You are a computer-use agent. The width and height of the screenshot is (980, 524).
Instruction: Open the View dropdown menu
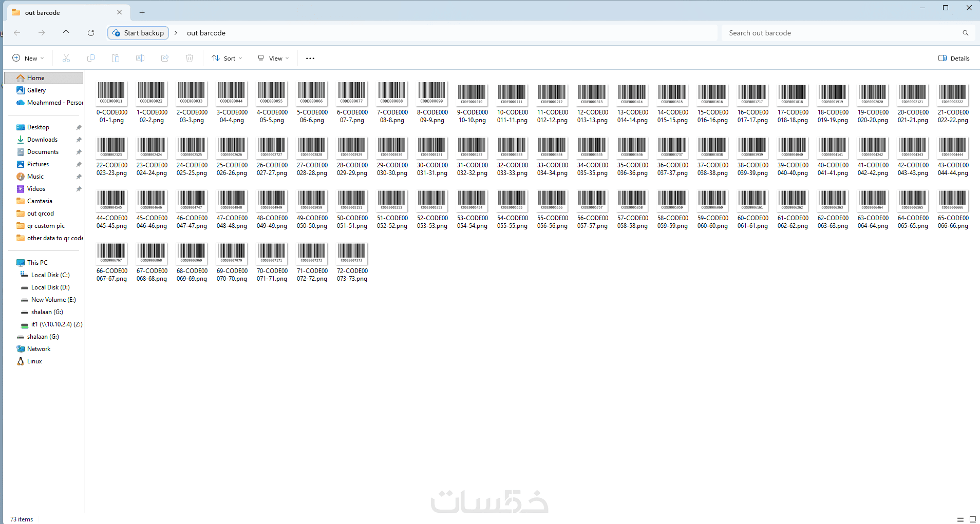tap(273, 58)
